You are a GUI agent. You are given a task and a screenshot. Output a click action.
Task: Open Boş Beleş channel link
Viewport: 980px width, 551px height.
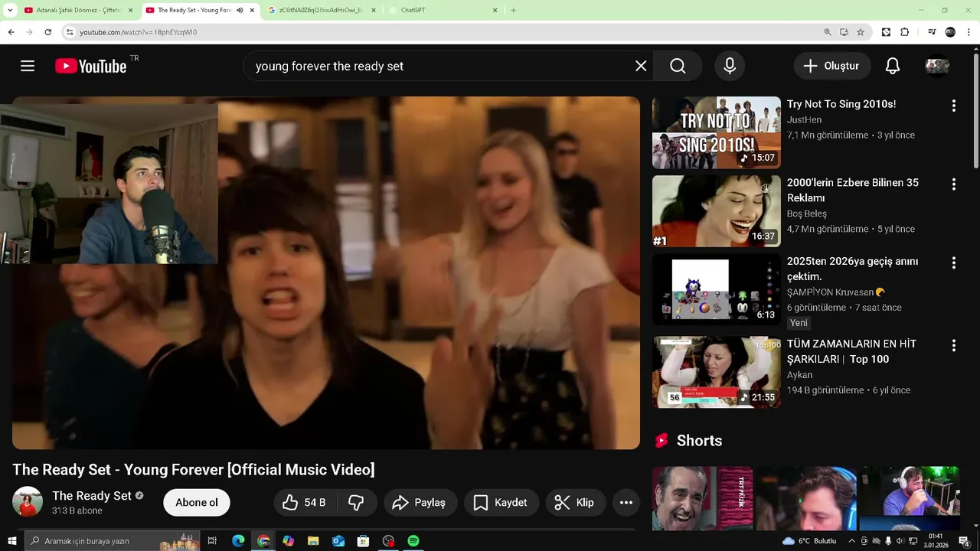coord(807,214)
